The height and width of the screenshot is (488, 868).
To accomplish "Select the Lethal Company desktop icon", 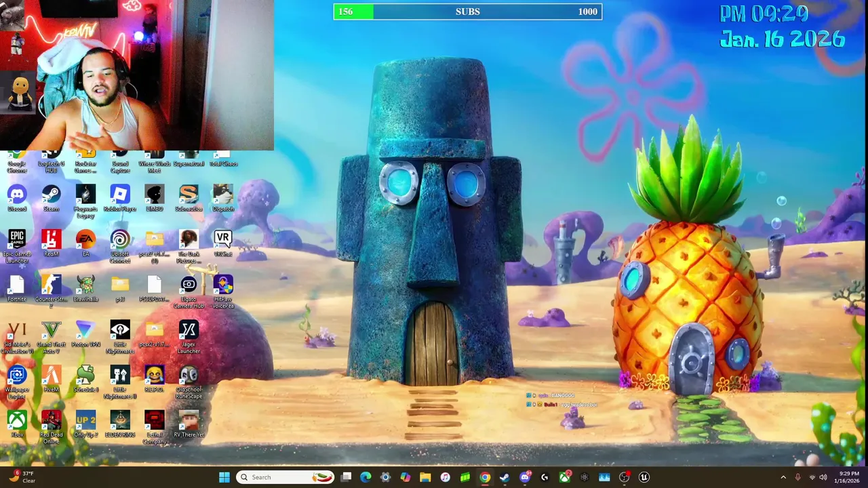I will point(154,427).
